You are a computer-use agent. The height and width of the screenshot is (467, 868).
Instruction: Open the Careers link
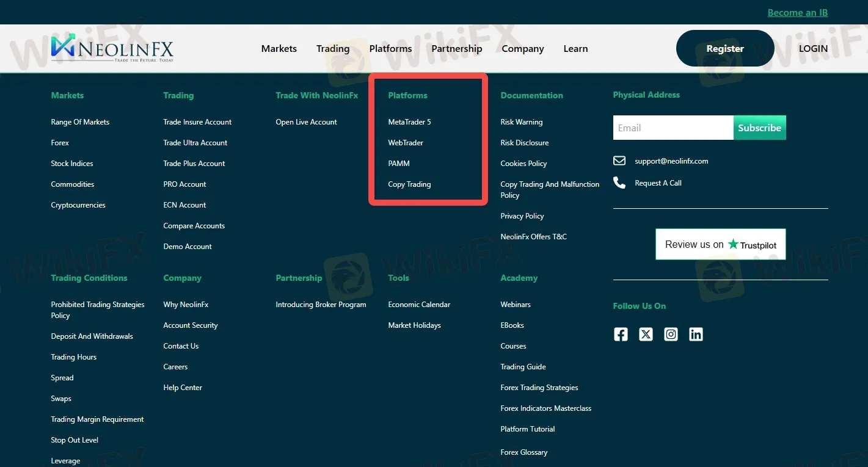tap(175, 367)
